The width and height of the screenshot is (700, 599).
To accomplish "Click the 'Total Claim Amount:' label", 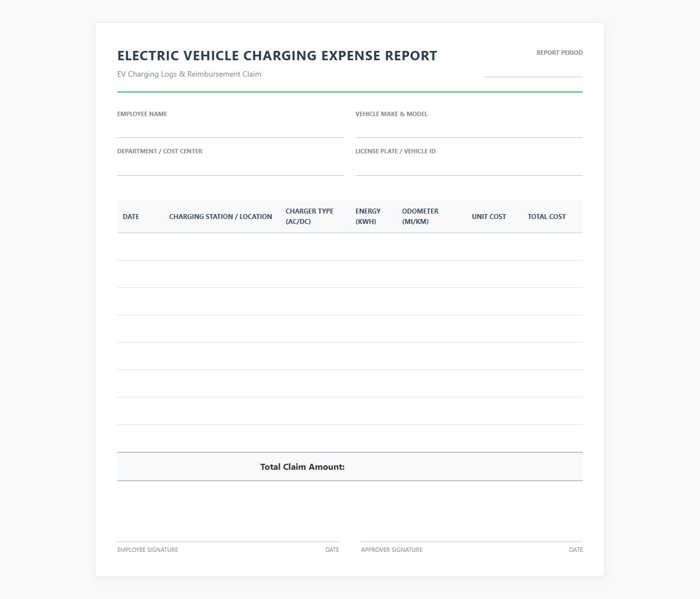I will (x=302, y=467).
